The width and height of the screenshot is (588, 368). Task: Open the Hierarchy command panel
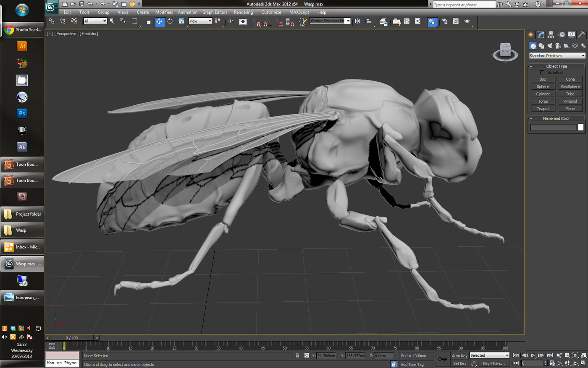tap(551, 35)
